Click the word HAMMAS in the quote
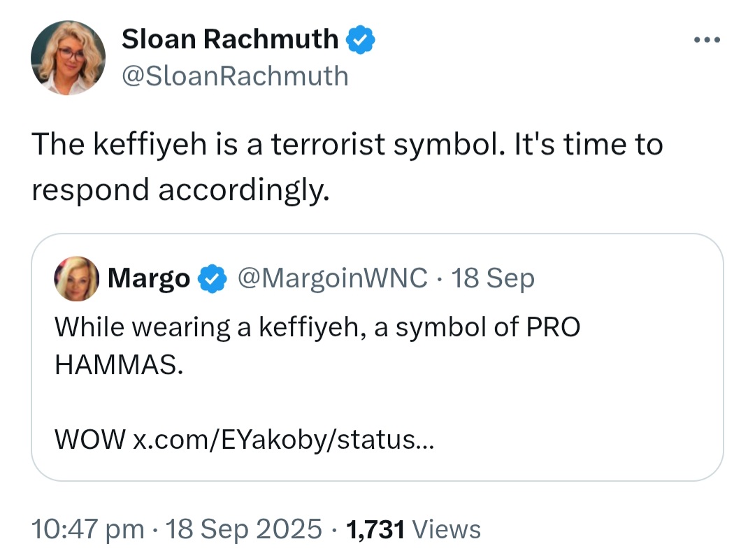This screenshot has height=560, width=755. [x=119, y=365]
